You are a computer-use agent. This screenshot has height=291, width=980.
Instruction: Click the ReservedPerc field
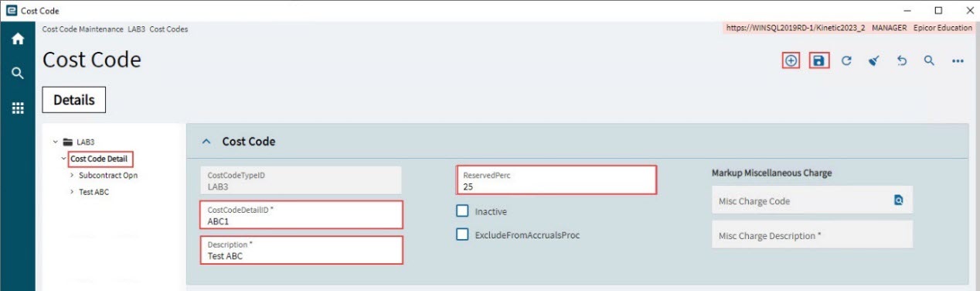[x=556, y=180]
